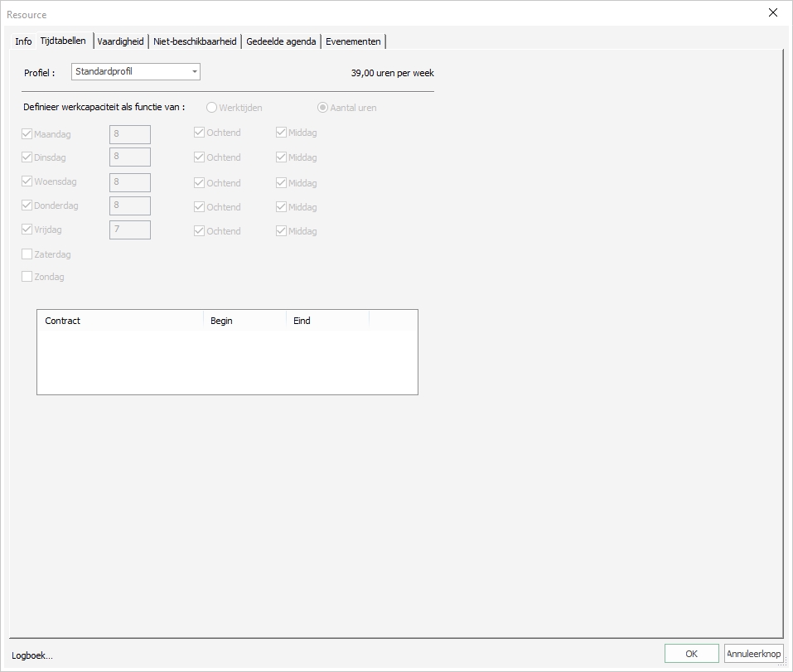
Task: Select the Aantal uren radio button
Action: [322, 107]
